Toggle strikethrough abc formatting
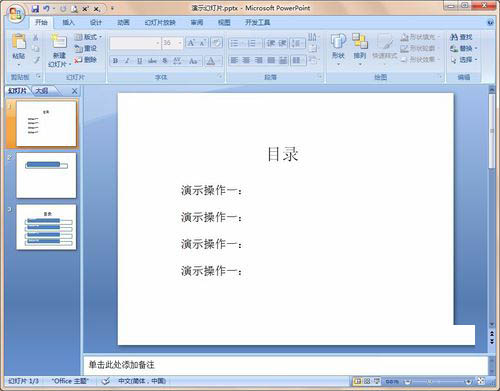500x391 pixels. click(x=152, y=61)
